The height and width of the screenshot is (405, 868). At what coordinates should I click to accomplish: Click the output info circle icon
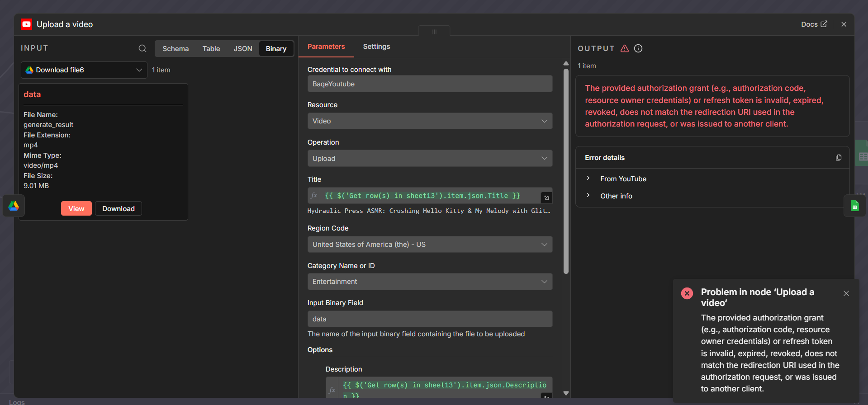[638, 48]
